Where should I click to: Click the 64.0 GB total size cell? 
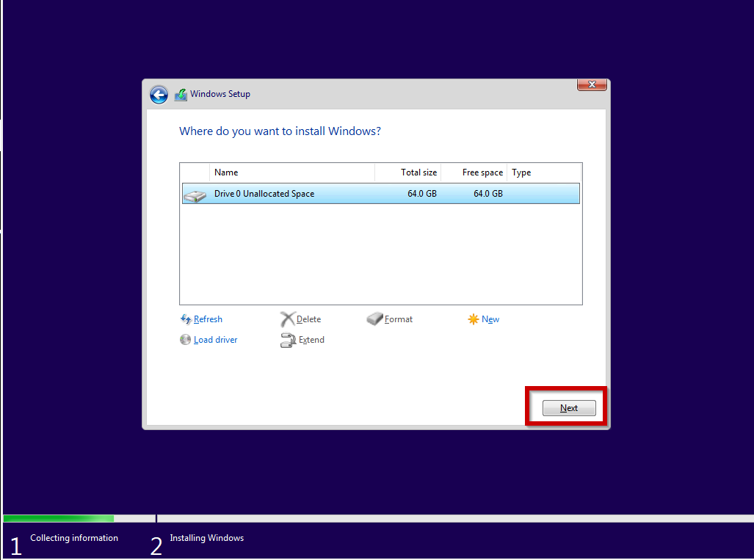422,194
